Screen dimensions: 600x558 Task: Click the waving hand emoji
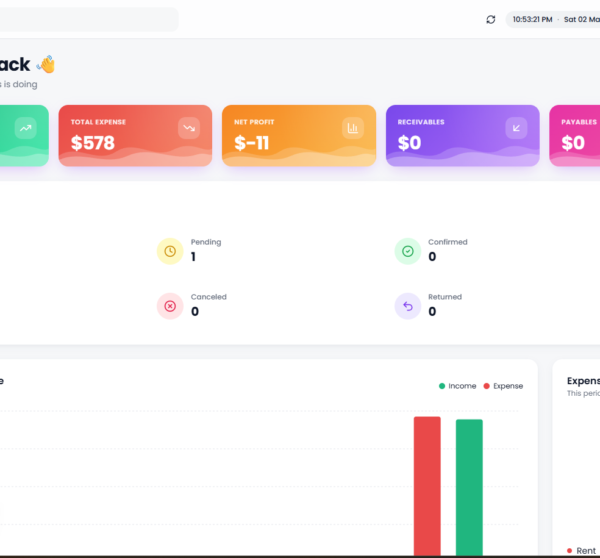point(46,64)
